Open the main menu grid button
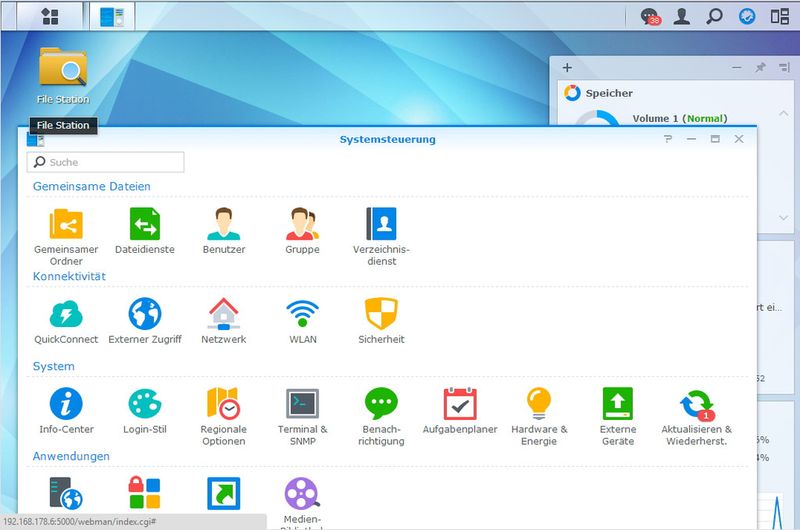The height and width of the screenshot is (530, 800). tap(49, 16)
